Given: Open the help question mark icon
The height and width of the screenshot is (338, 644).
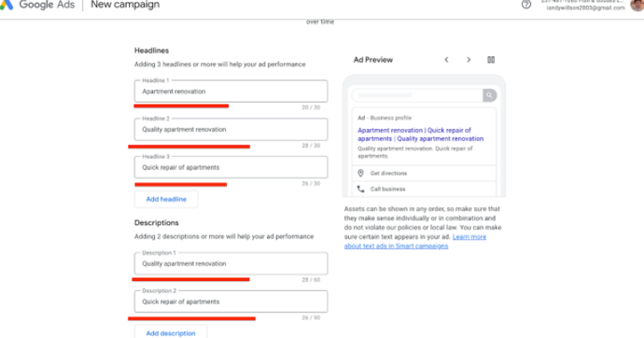Looking at the screenshot, I should pos(526,4).
